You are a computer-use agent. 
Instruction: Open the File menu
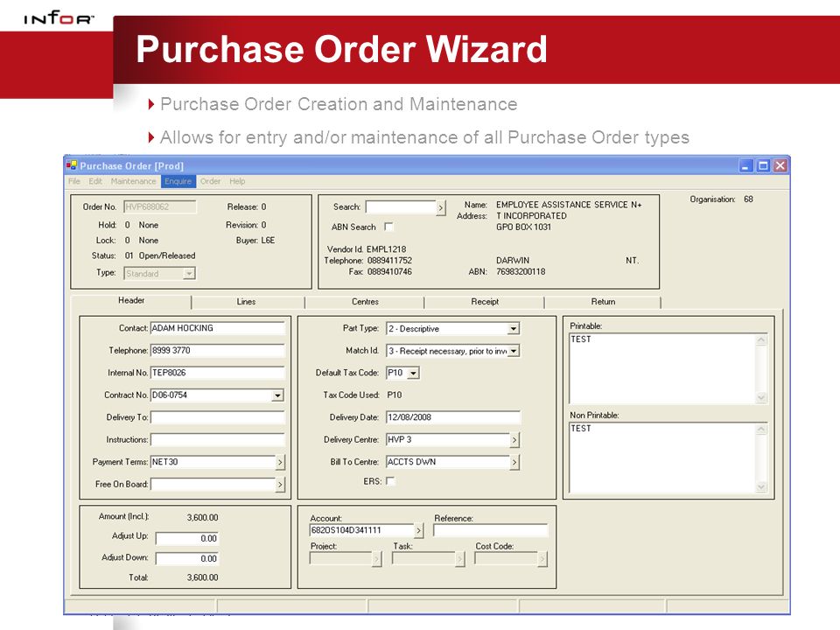(x=73, y=181)
